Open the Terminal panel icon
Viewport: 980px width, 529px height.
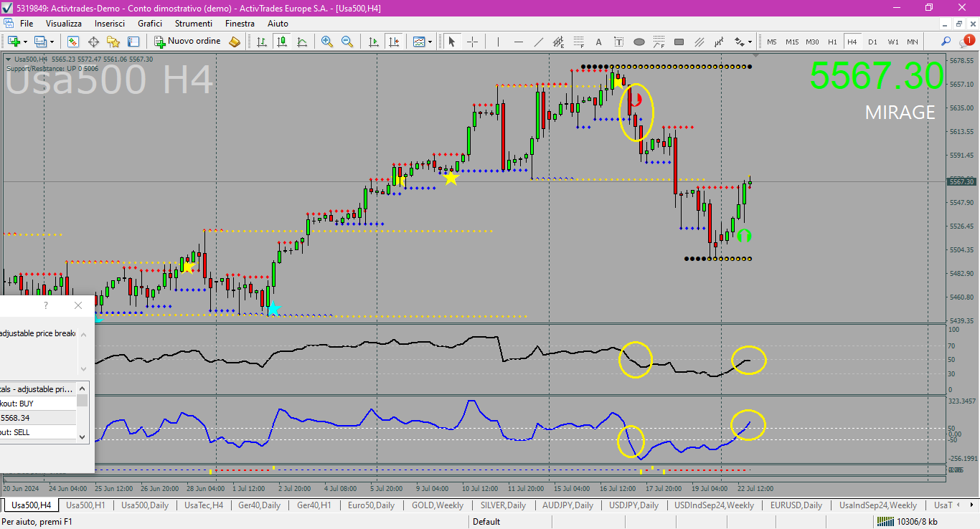point(133,42)
